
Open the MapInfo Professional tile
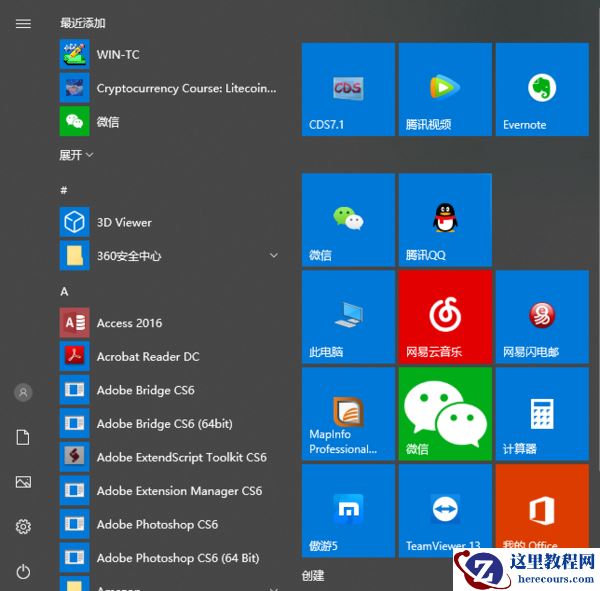(348, 414)
